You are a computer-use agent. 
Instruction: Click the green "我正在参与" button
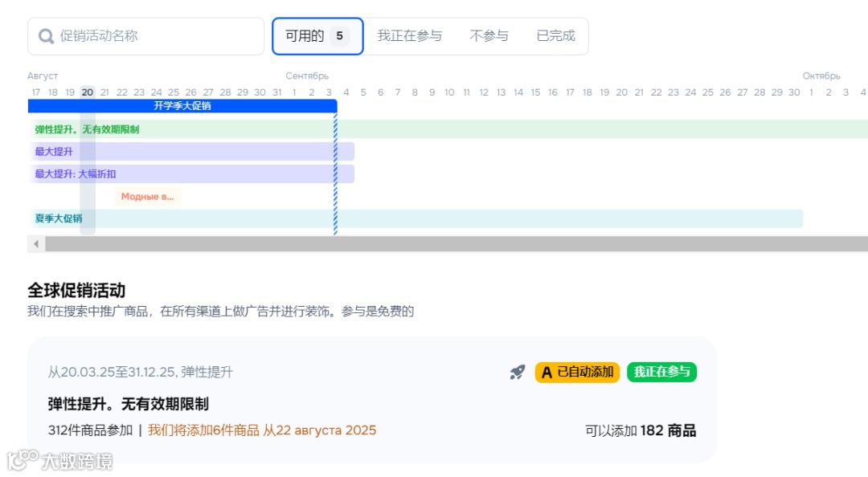(661, 372)
